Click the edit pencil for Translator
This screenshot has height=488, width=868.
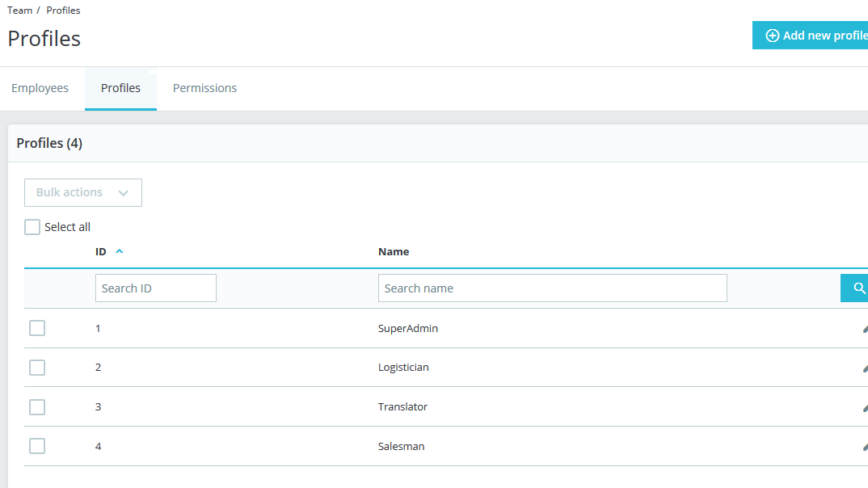[864, 407]
